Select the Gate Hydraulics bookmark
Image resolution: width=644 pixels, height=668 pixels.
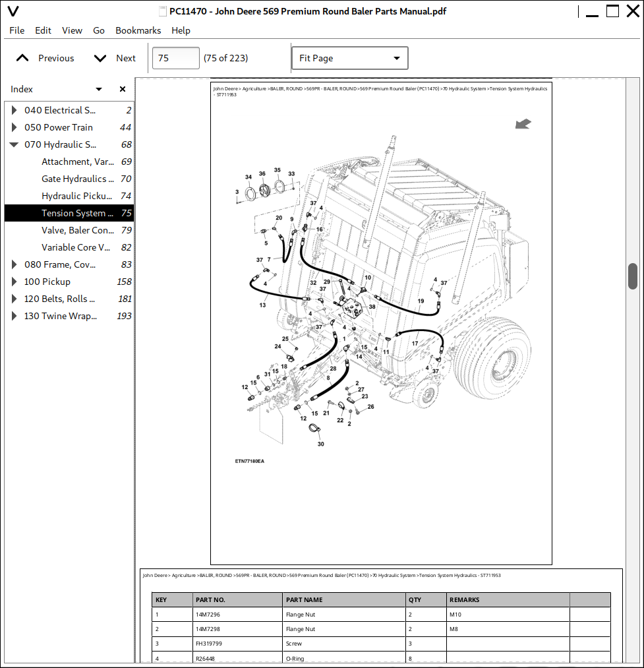[x=78, y=179]
